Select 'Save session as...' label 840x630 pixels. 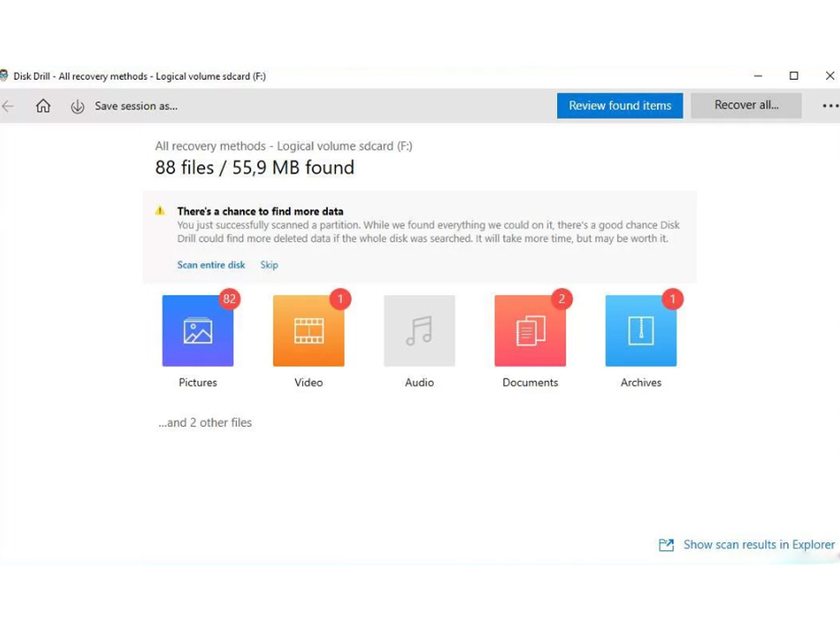click(x=136, y=106)
